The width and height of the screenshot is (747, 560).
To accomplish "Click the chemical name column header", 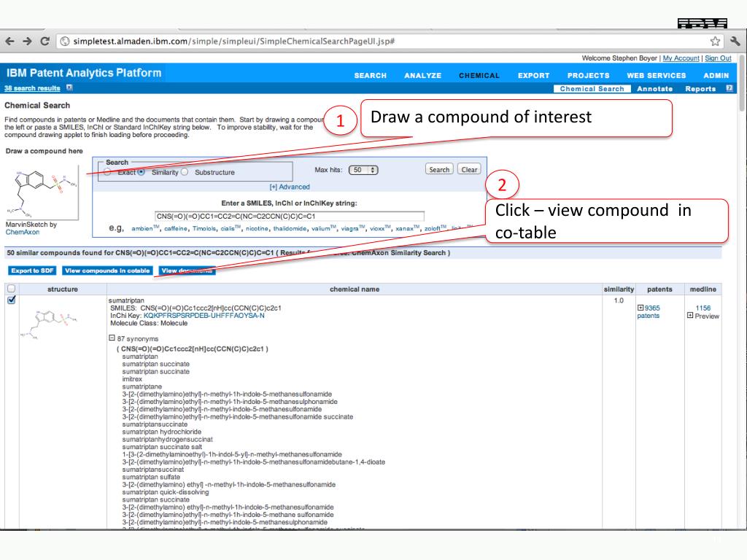I will [x=355, y=289].
